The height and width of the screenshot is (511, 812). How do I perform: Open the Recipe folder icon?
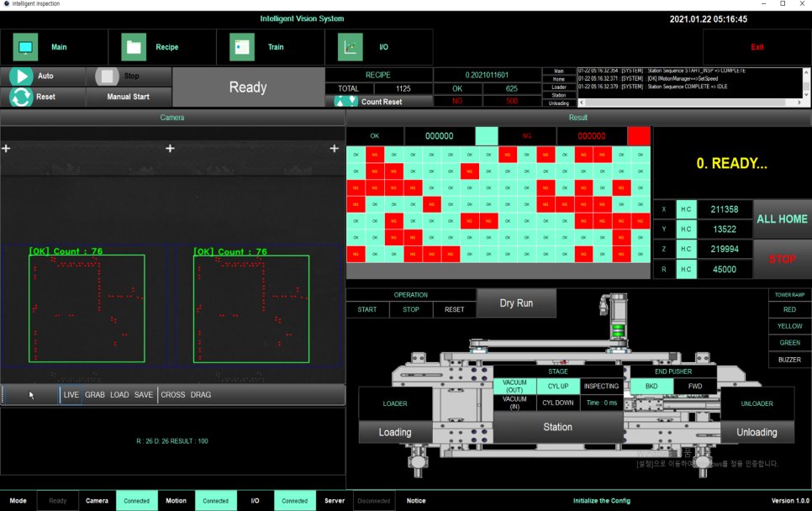(134, 47)
